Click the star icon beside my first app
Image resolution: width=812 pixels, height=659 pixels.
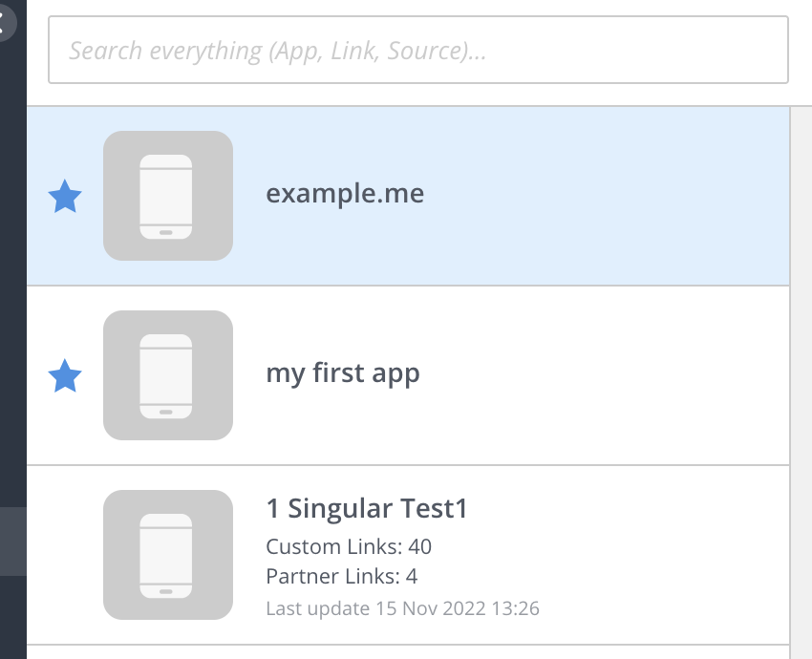point(65,376)
